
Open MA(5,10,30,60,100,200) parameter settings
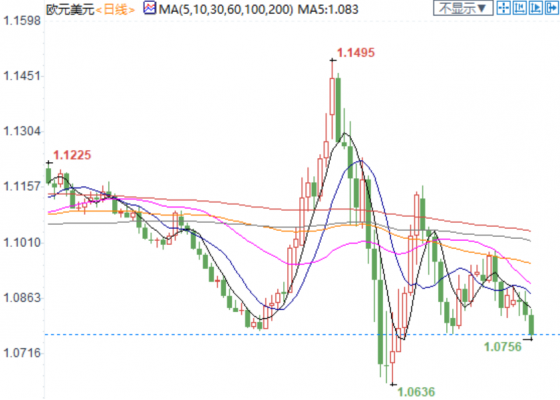pyautogui.click(x=226, y=9)
